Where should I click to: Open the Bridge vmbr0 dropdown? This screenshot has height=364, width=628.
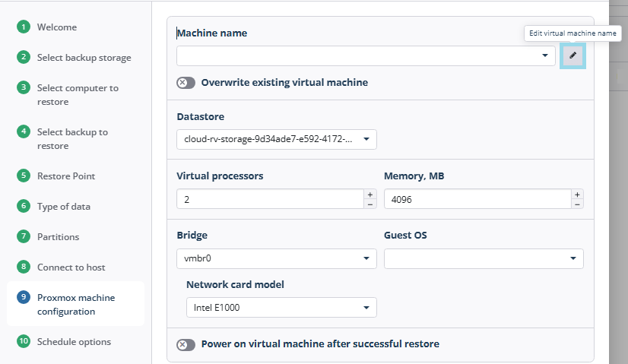click(276, 258)
